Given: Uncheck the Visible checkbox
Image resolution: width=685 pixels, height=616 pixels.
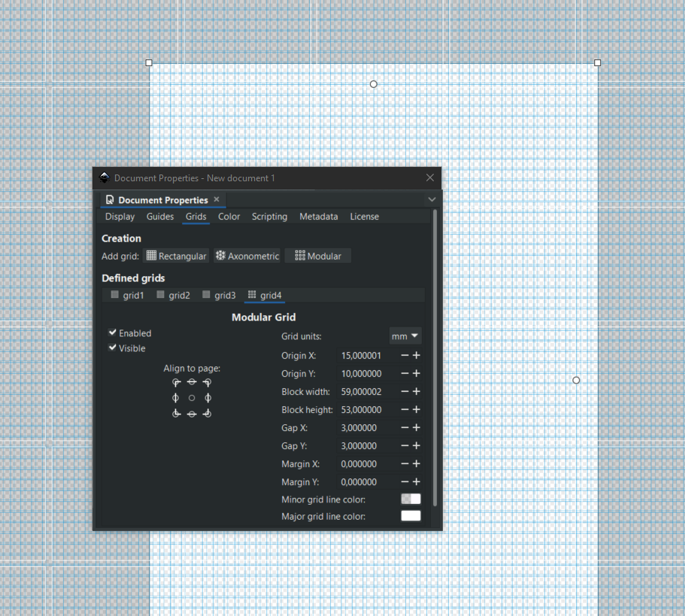Looking at the screenshot, I should (x=113, y=347).
